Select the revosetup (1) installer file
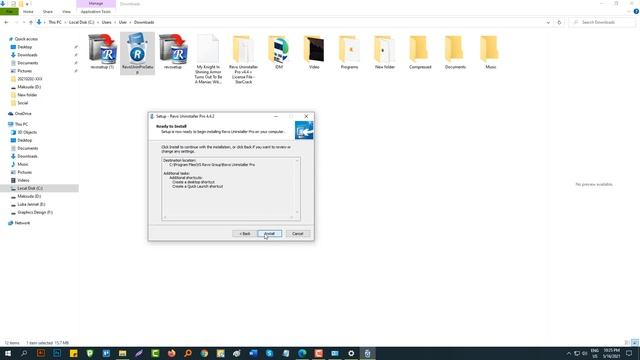 point(102,52)
